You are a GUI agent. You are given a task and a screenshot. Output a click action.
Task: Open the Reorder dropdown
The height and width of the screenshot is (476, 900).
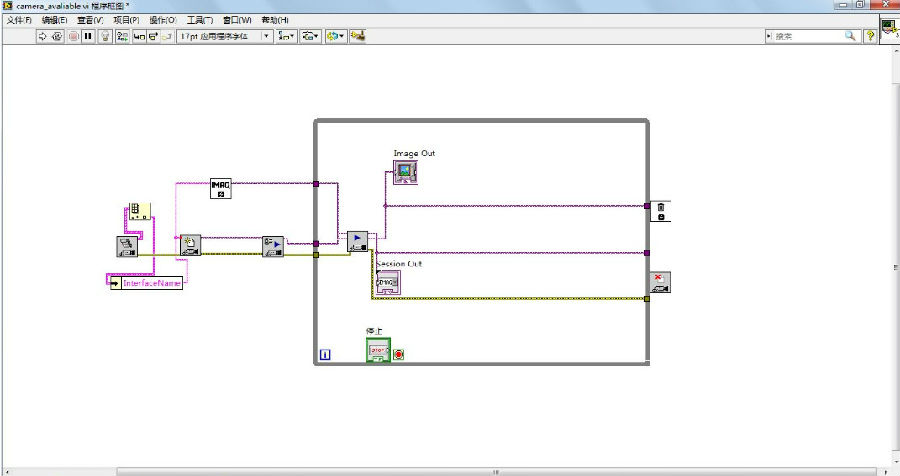coord(336,36)
